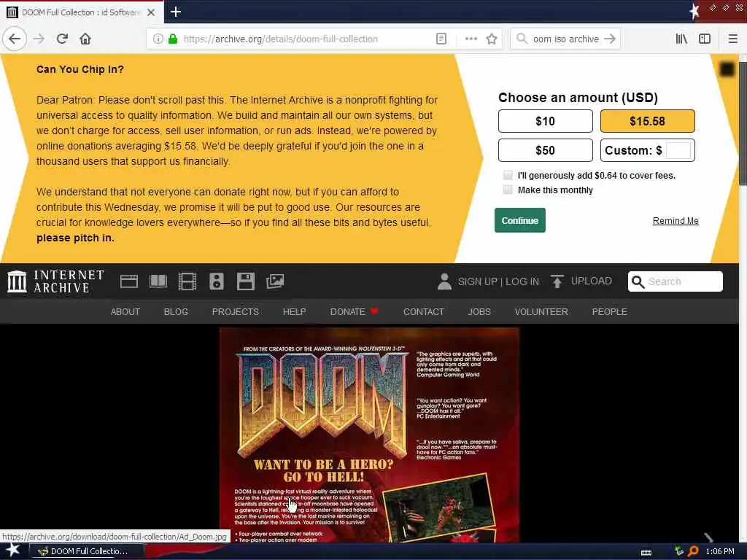Open the JOBS menu item
The height and width of the screenshot is (560, 747).
click(x=479, y=312)
